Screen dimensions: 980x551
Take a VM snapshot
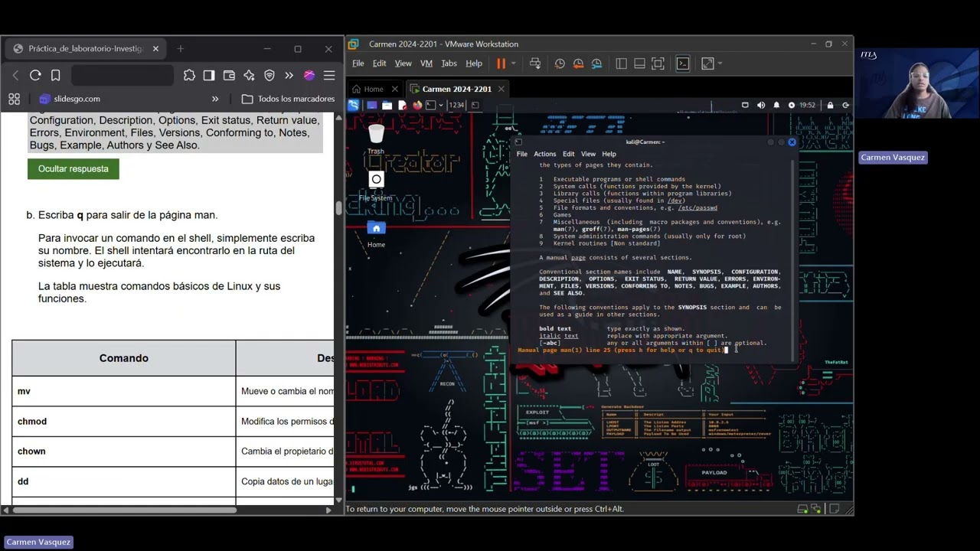click(x=560, y=64)
